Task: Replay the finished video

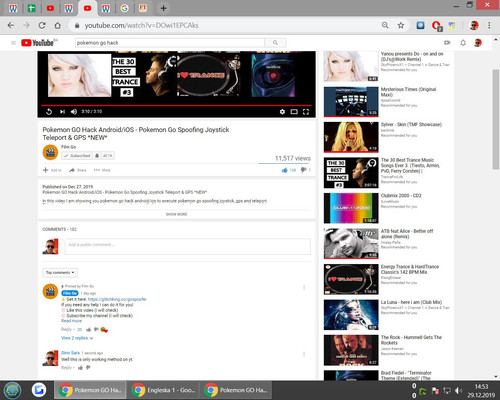Action: coord(49,112)
